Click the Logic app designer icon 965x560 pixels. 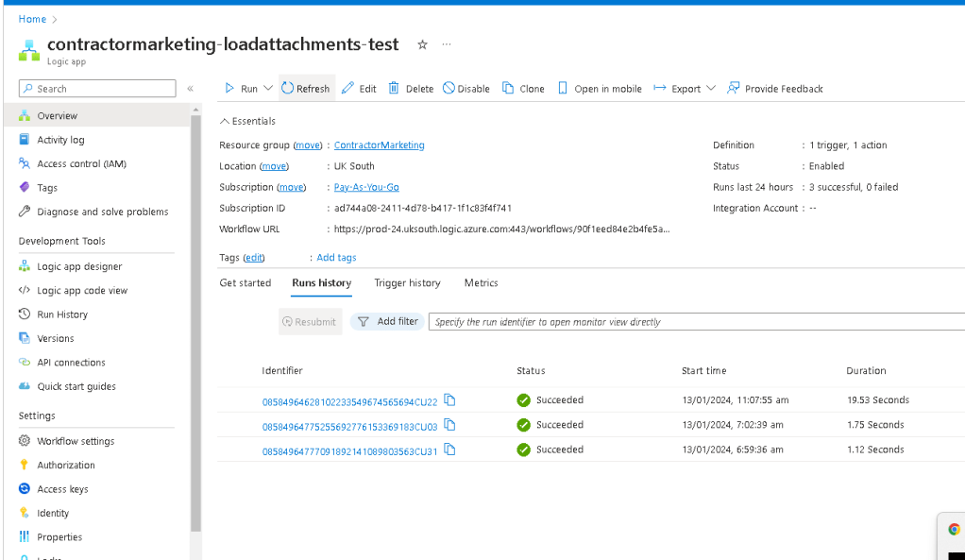coord(24,266)
